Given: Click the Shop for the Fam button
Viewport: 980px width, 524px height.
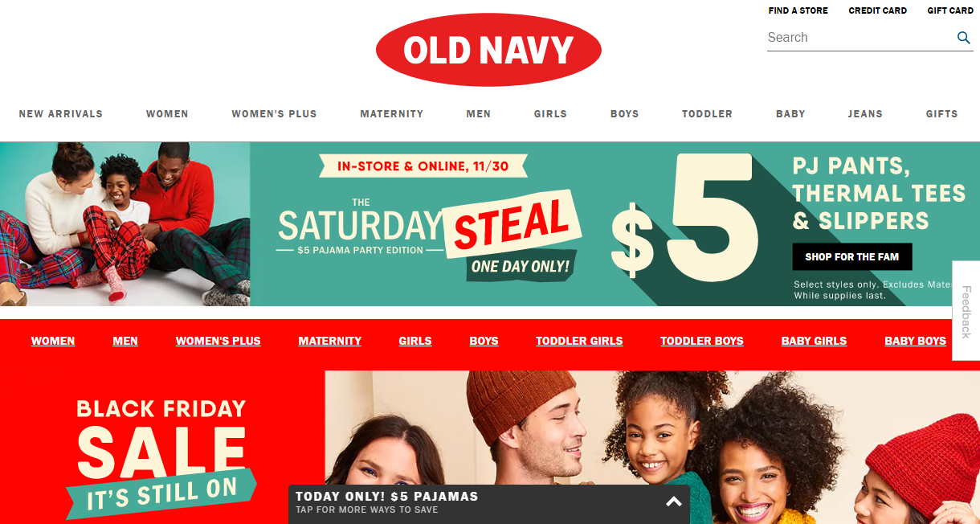Looking at the screenshot, I should coord(852,257).
